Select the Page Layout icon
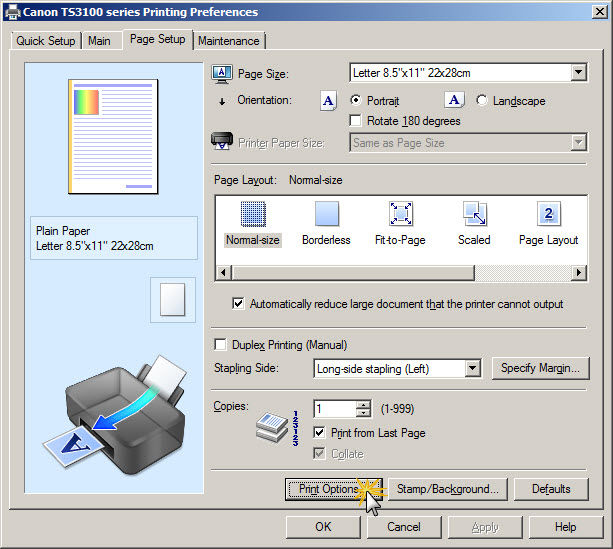 (x=549, y=214)
